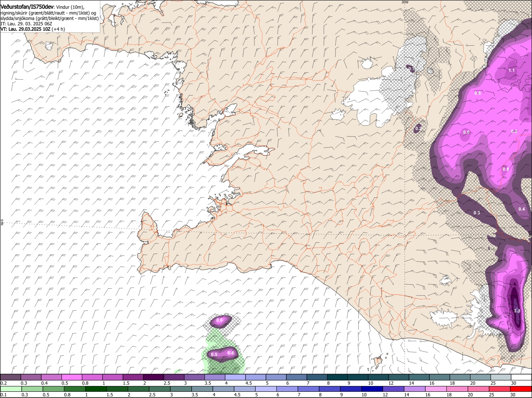Select the VT: Lau. 29.03.2025 10Z line
The image size is (532, 398).
pyautogui.click(x=25, y=29)
